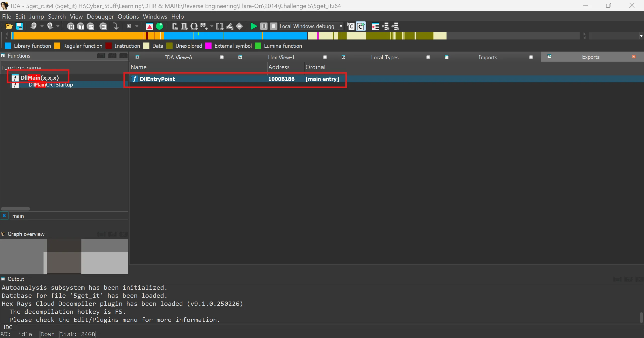
Task: Click the open file folder icon
Action: [9, 26]
